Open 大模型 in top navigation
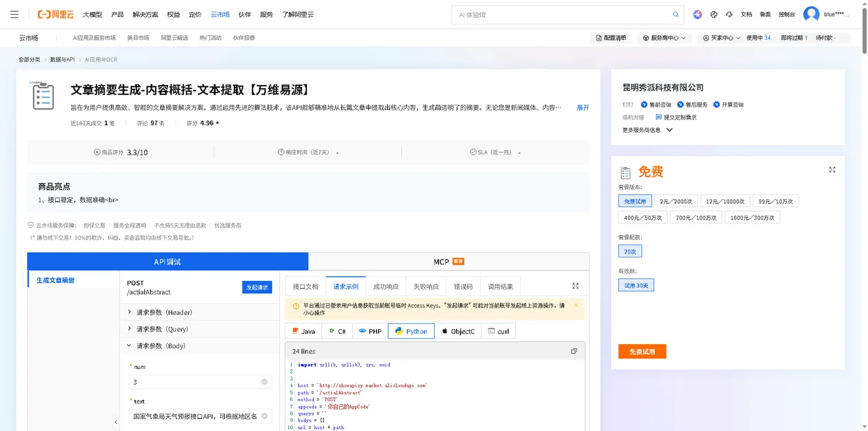The width and height of the screenshot is (868, 431). [92, 14]
